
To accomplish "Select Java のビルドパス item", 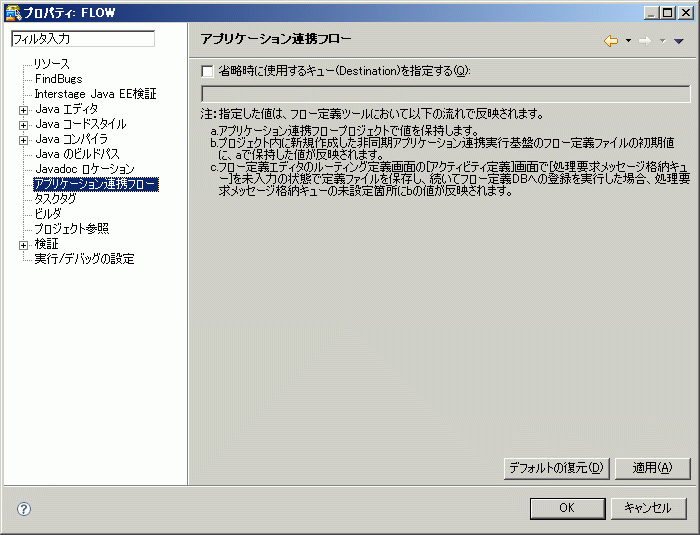I will click(77, 154).
